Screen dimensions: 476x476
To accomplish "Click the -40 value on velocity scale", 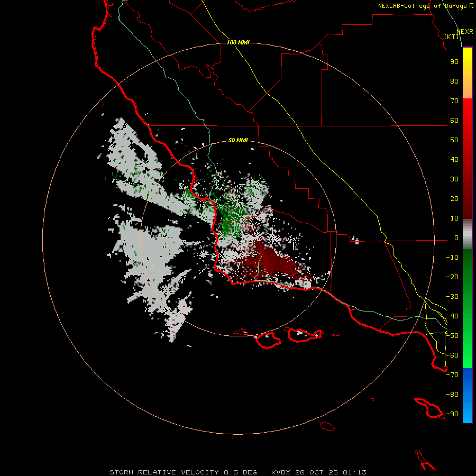I will coord(452,316).
